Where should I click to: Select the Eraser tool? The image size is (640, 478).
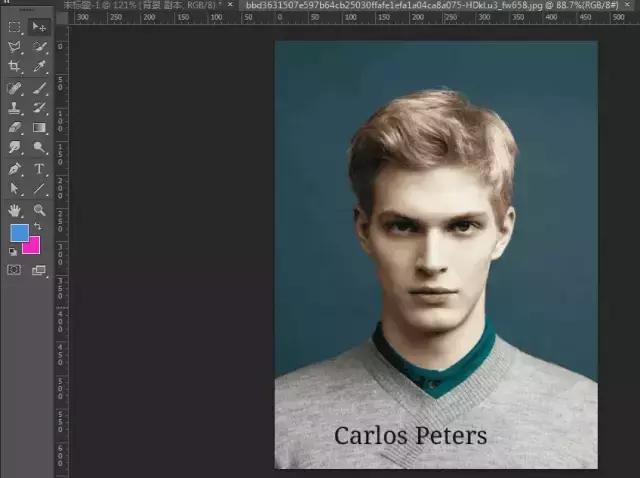point(14,127)
